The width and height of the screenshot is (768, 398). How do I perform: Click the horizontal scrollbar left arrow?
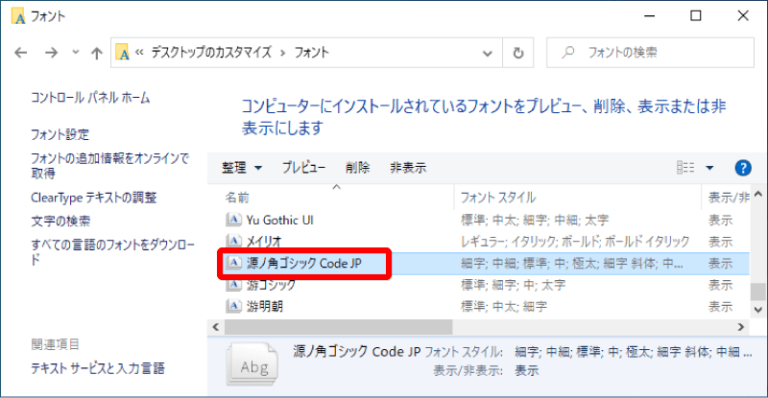(216, 327)
